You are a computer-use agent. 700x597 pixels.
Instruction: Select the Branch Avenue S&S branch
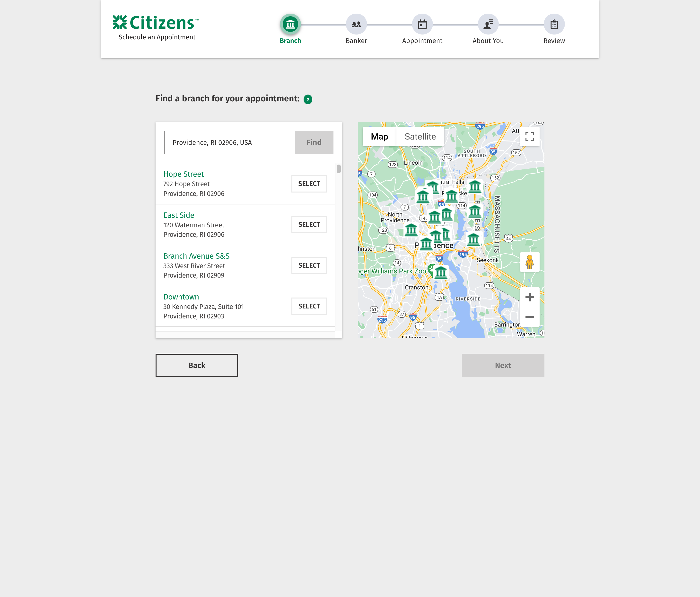(x=309, y=265)
